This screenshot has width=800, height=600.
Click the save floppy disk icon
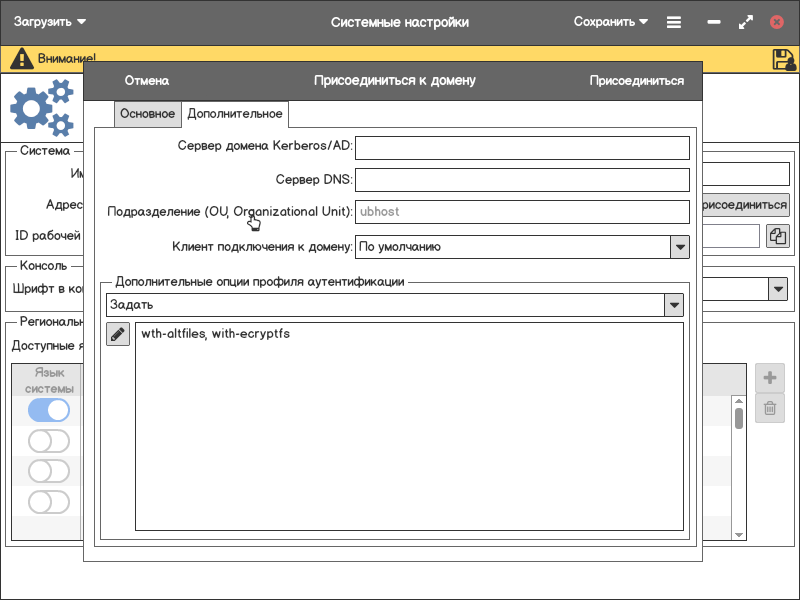pyautogui.click(x=784, y=59)
